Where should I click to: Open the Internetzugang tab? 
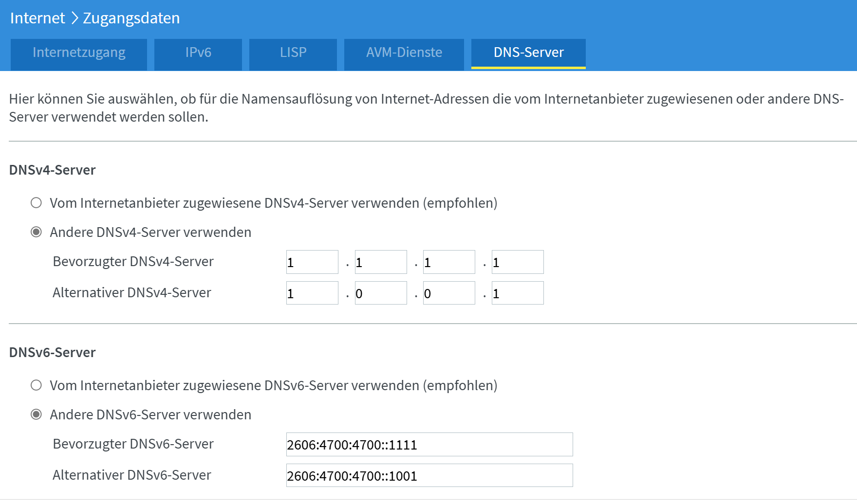tap(79, 53)
